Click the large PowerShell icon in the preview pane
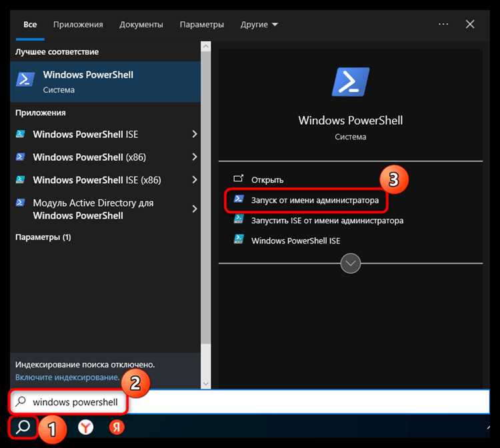Screen dimensions: 500x448 point(351,81)
